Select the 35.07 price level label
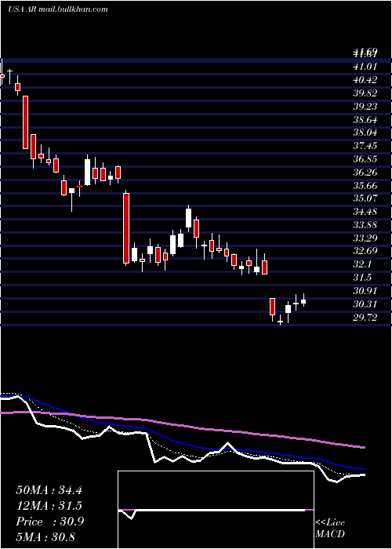This screenshot has width=392, height=549. tap(365, 198)
